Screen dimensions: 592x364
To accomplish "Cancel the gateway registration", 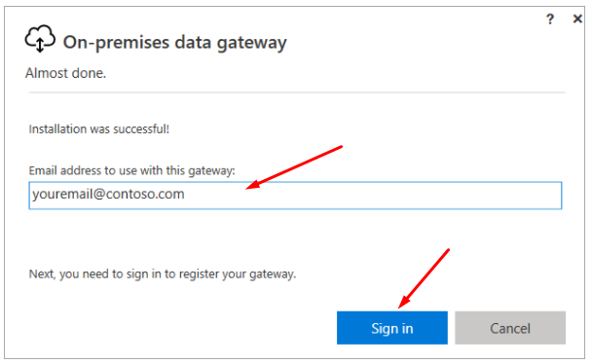I will [510, 328].
